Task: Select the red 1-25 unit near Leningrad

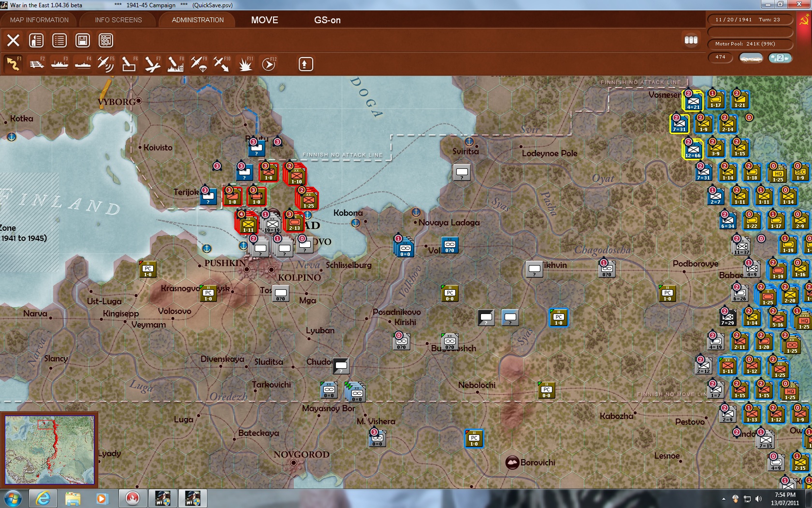Action: tap(308, 200)
